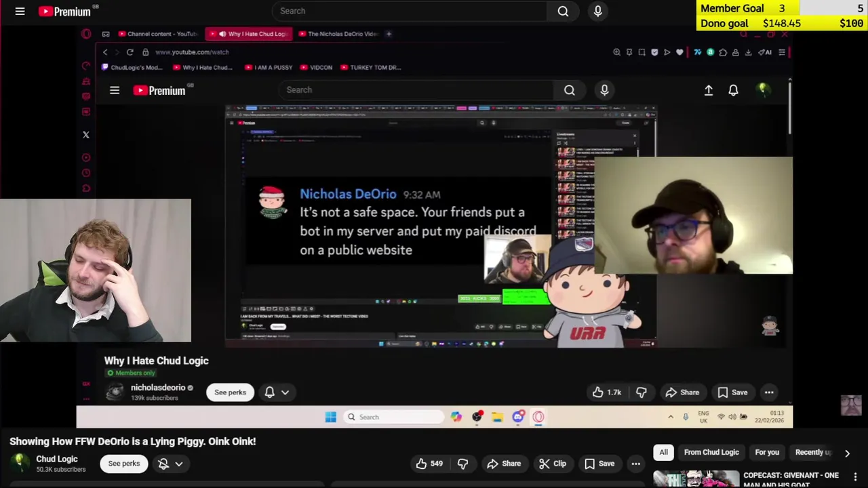Share the Why I Hate Chud Logic video

pyautogui.click(x=682, y=392)
